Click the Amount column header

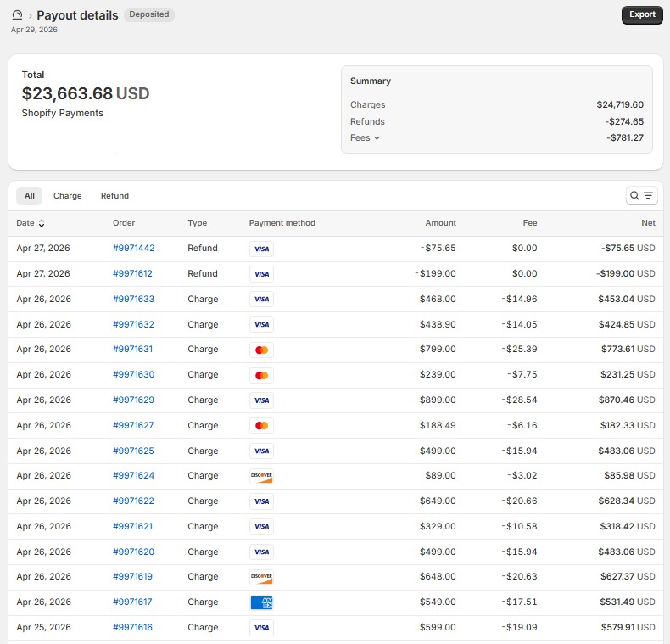pyautogui.click(x=440, y=223)
